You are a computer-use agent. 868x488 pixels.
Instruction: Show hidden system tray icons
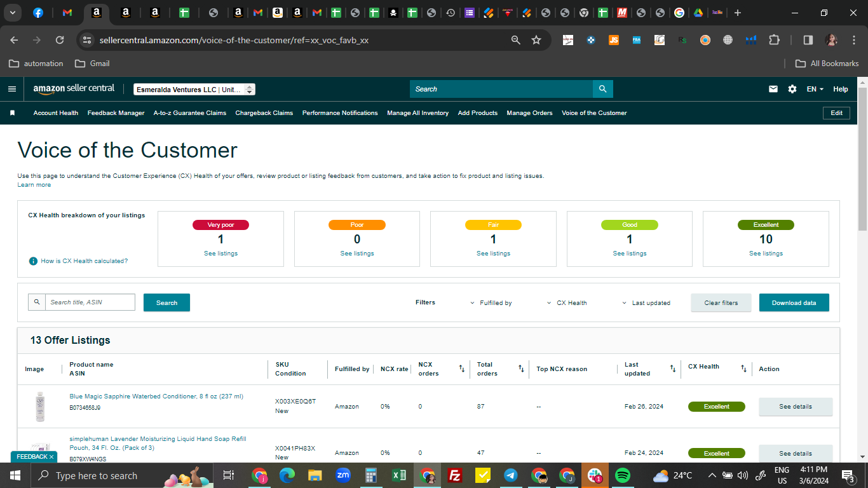tap(712, 475)
